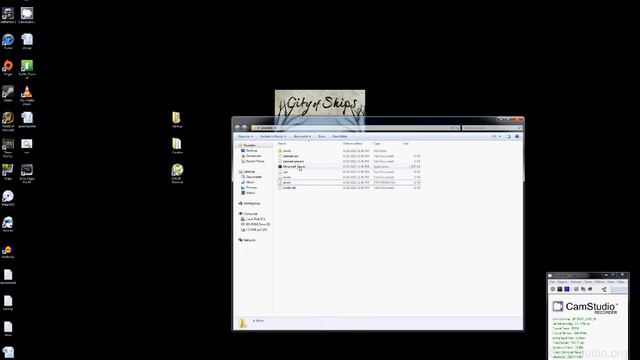This screenshot has width=640, height=360.
Task: Open the Region menu in CamStudio
Action: point(562,282)
